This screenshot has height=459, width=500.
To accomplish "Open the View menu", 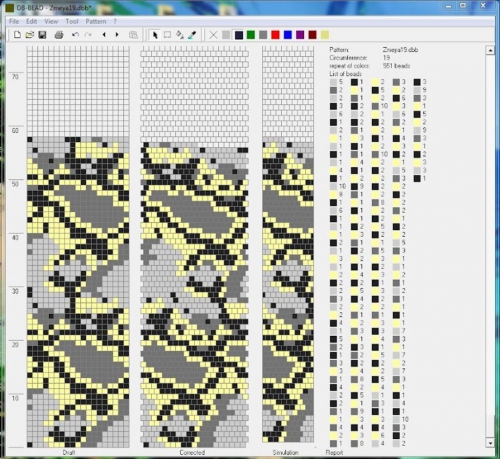I will point(51,21).
